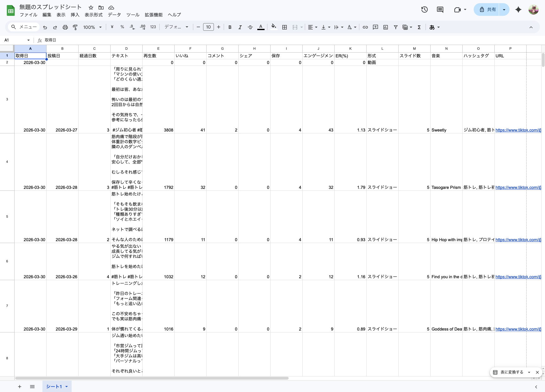Viewport: 545px width, 392px height.
Task: Add a comment from toolbar
Action: pyautogui.click(x=375, y=27)
